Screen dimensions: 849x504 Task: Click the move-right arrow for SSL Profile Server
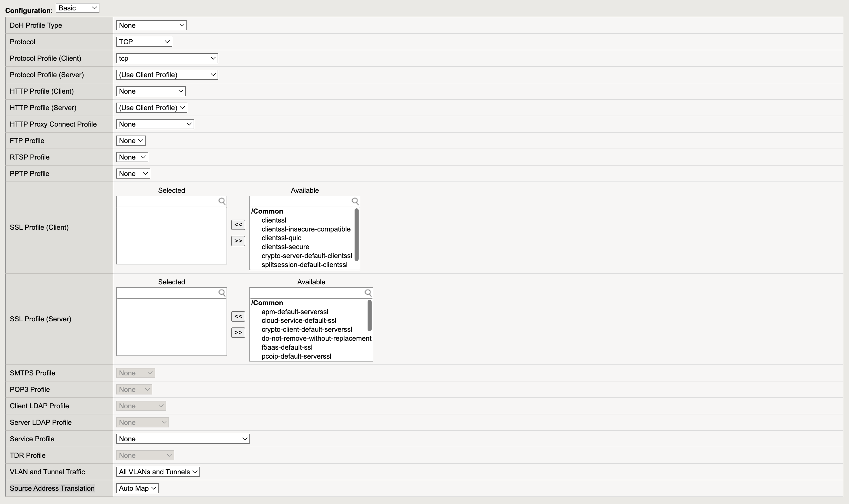[x=238, y=332]
